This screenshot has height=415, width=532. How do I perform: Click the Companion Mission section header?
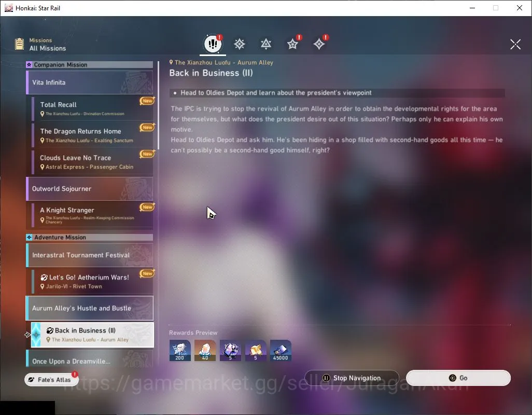(90, 64)
